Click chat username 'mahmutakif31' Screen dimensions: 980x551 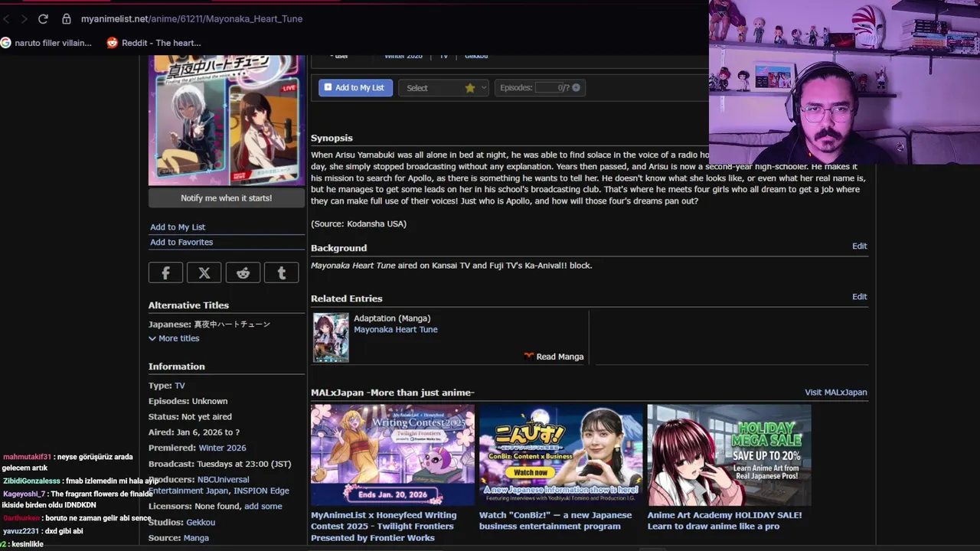tap(27, 457)
